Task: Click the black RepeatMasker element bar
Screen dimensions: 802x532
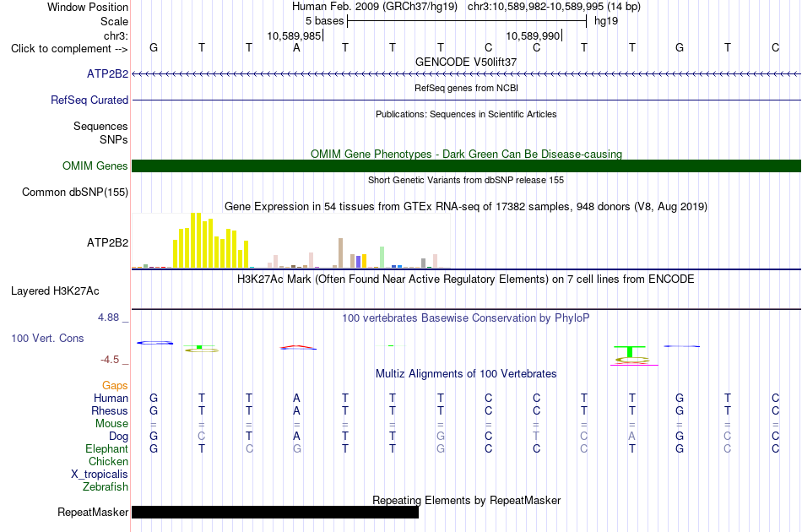Action: click(x=275, y=512)
